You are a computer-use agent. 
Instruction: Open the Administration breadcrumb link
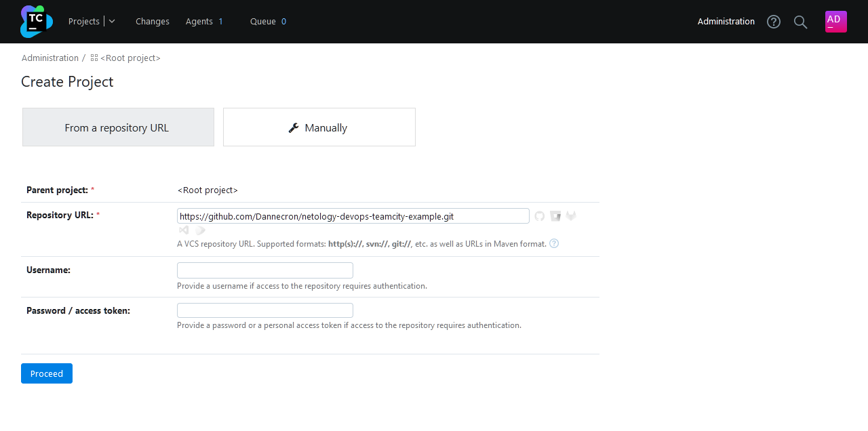(x=50, y=58)
